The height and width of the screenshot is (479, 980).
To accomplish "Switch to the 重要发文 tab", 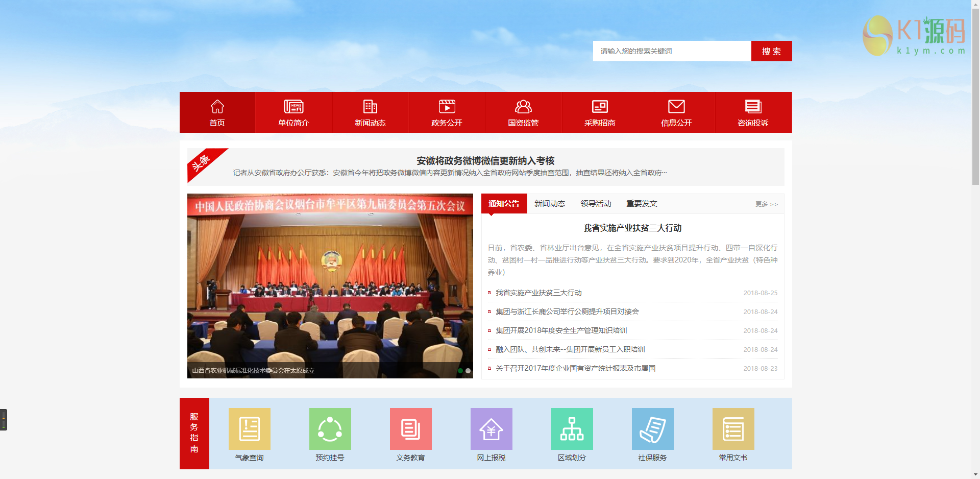I will pos(642,203).
